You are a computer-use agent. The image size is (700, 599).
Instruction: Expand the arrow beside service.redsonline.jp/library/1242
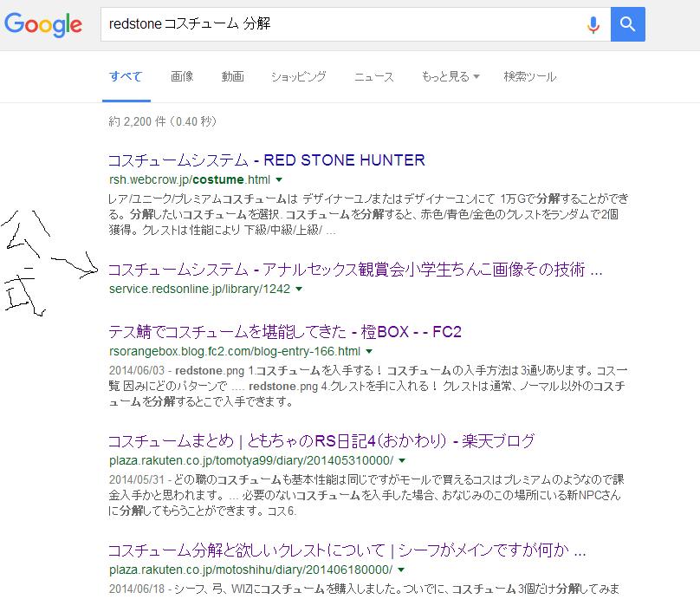click(x=299, y=289)
